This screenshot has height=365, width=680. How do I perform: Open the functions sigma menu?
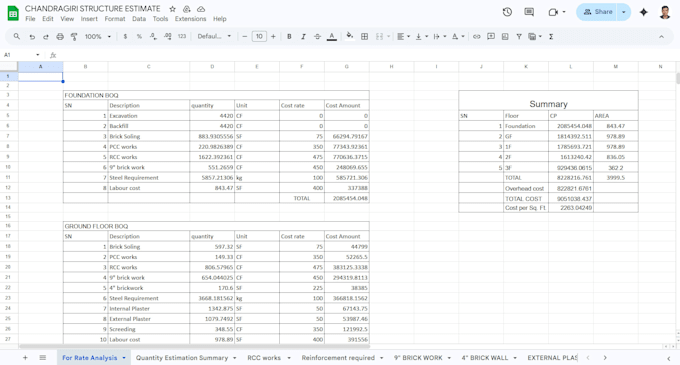click(x=551, y=37)
